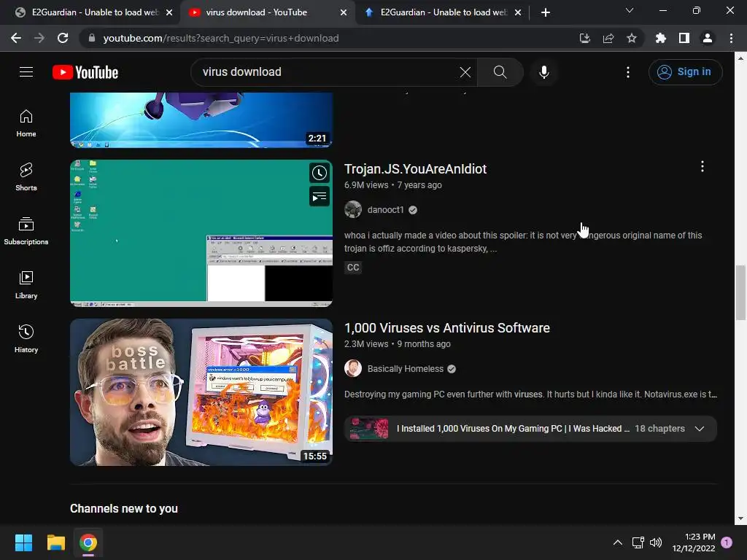Screen dimensions: 747x560
Task: Close the first E2Guardian tab
Action: 169,12
